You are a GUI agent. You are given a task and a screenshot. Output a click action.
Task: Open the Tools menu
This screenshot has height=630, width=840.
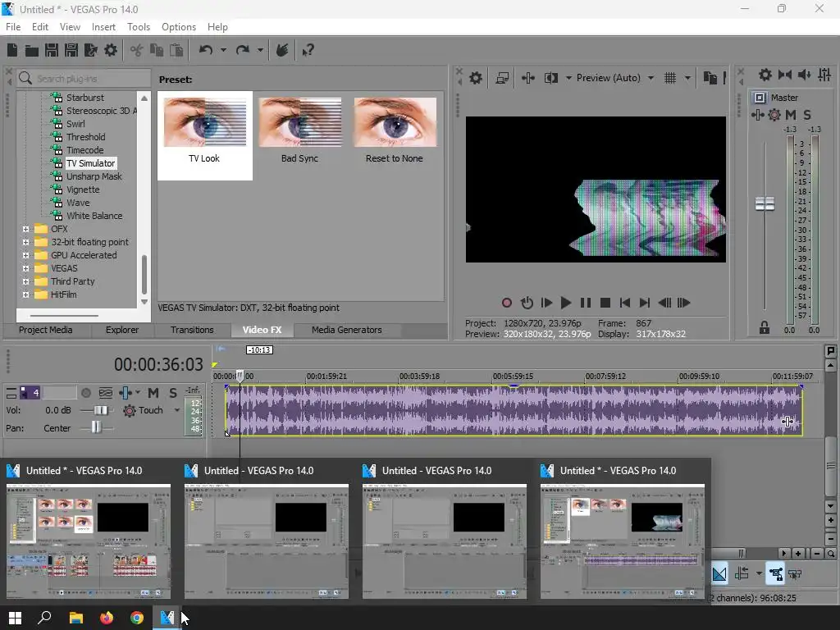pyautogui.click(x=138, y=27)
